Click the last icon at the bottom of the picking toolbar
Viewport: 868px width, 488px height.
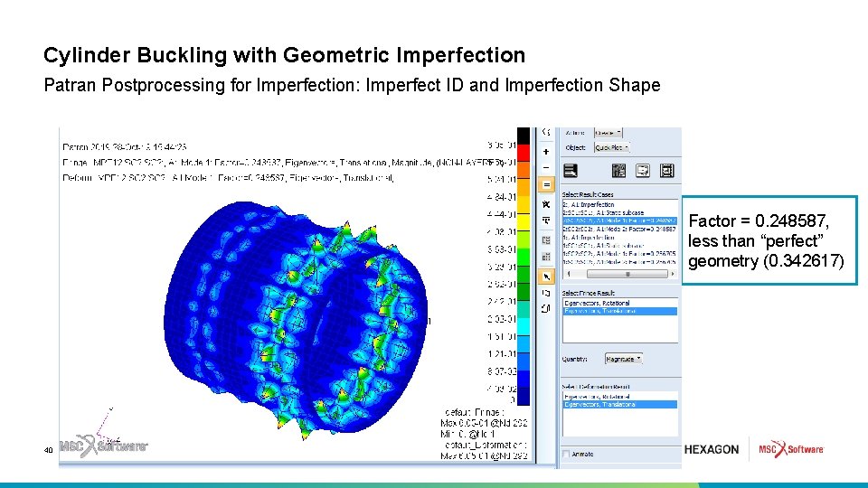546,309
